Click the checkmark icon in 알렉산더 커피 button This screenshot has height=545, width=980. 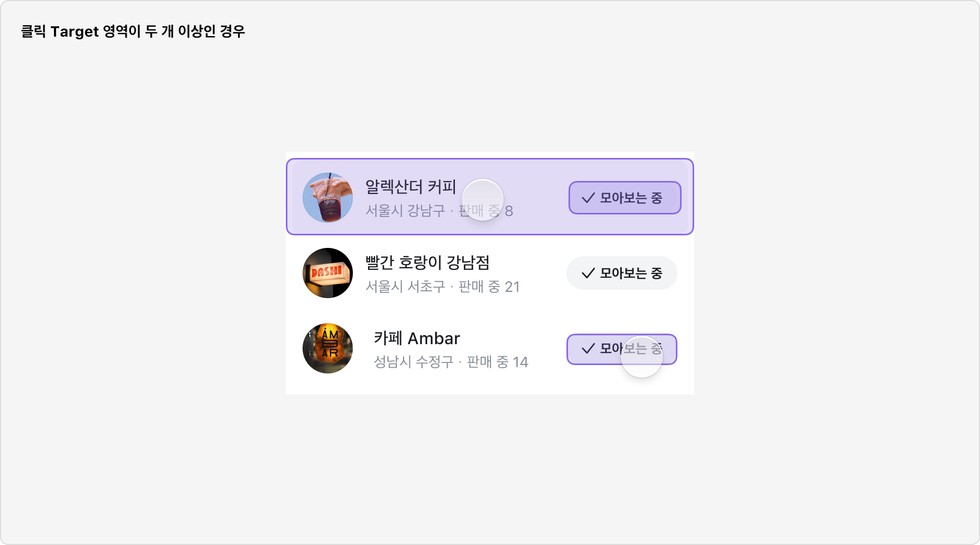coord(587,198)
